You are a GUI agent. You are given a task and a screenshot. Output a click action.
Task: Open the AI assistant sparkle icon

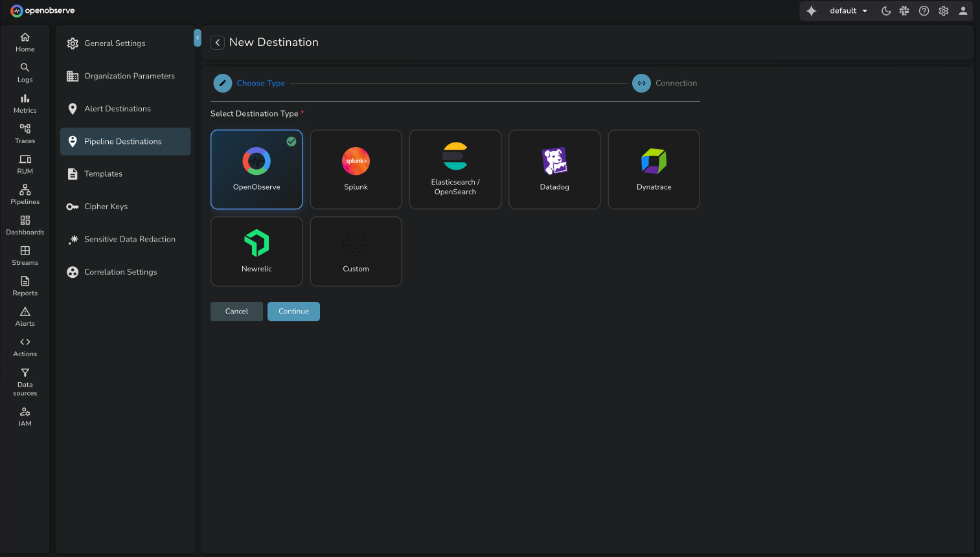812,10
